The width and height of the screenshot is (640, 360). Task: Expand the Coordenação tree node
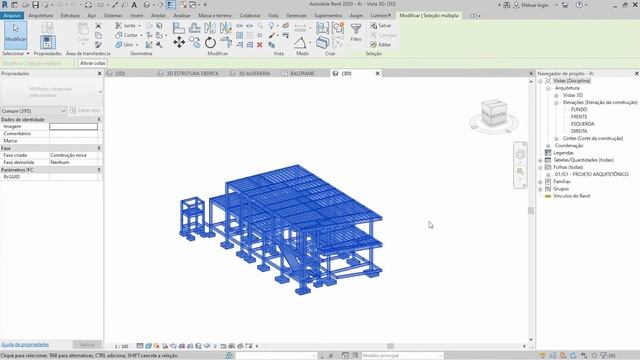[548, 146]
